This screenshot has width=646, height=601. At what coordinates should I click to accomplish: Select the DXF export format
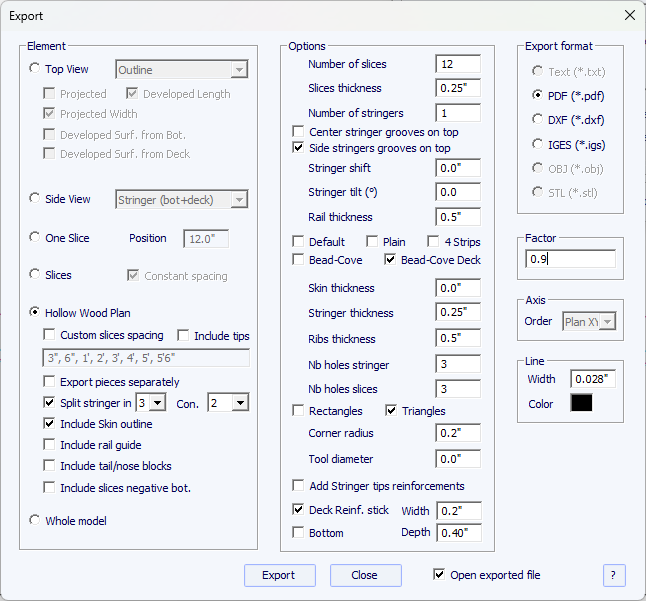[x=539, y=120]
